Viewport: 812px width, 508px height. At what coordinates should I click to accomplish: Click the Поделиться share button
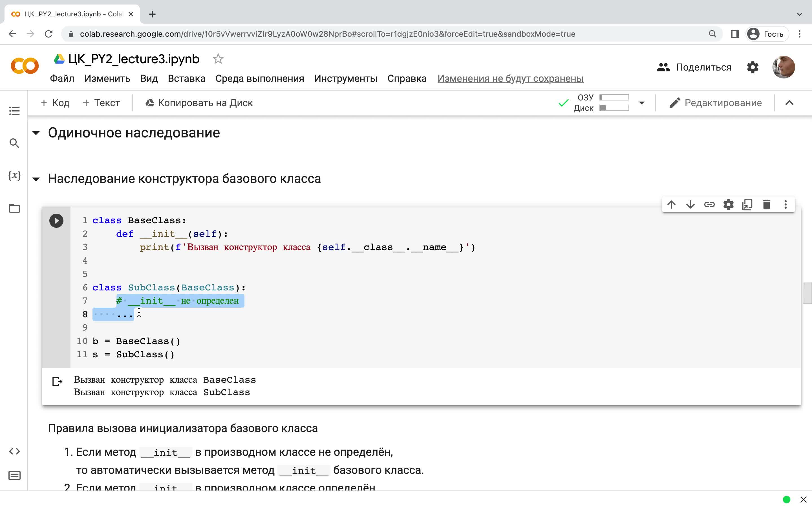[694, 67]
